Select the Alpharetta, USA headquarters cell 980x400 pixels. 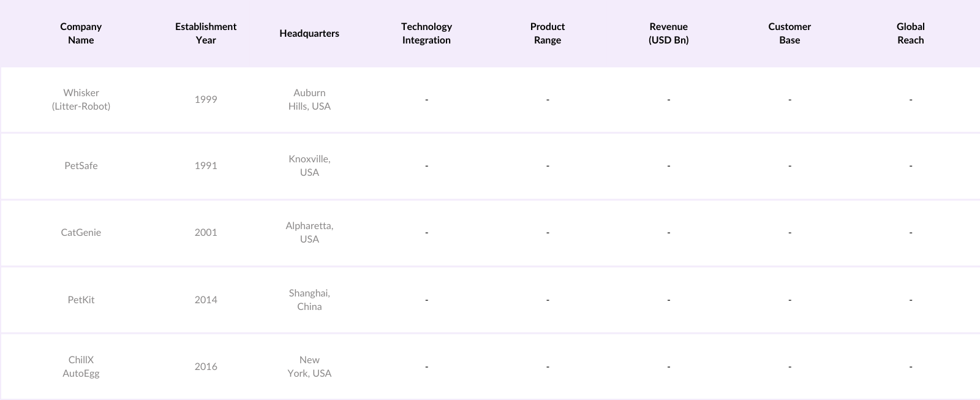pyautogui.click(x=309, y=232)
